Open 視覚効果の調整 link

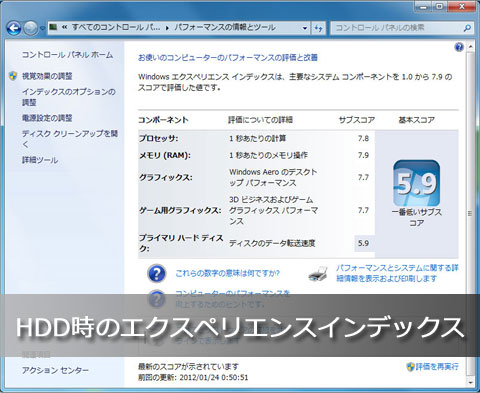pyautogui.click(x=47, y=76)
